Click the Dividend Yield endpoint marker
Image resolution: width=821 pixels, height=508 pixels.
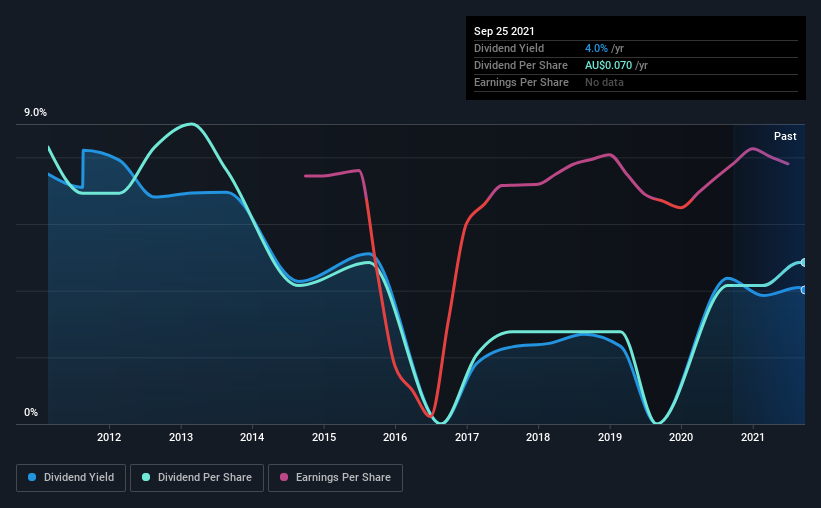pyautogui.click(x=803, y=290)
